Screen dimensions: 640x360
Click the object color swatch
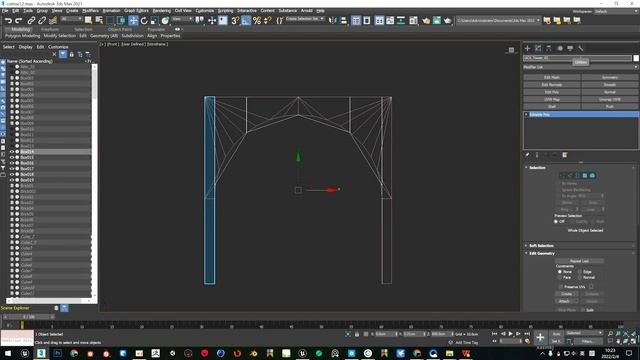(636, 58)
